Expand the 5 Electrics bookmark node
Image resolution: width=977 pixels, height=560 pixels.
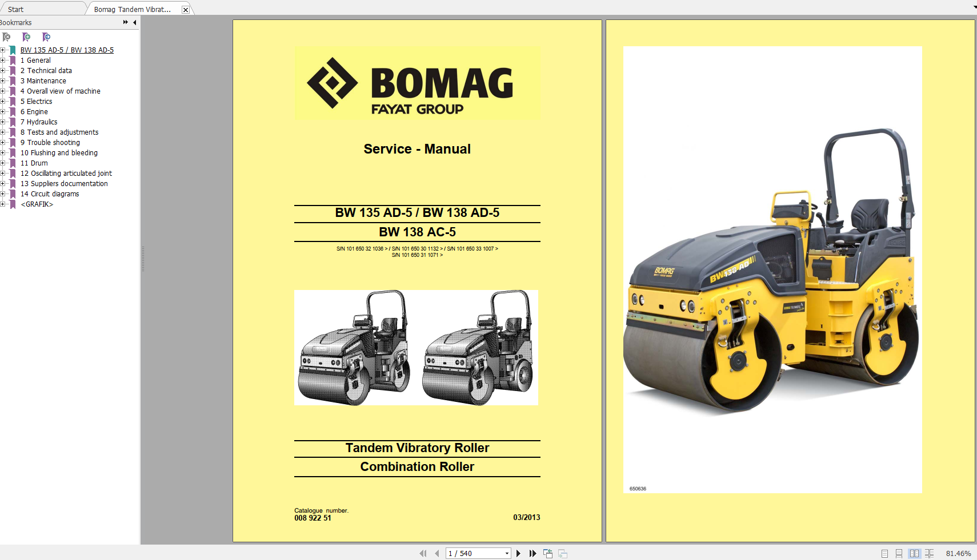[x=2, y=102]
